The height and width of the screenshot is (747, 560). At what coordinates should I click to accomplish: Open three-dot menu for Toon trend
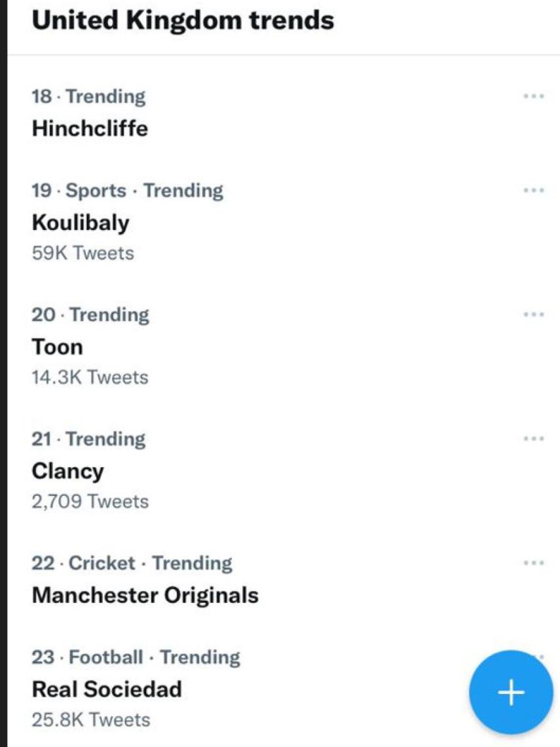[534, 315]
